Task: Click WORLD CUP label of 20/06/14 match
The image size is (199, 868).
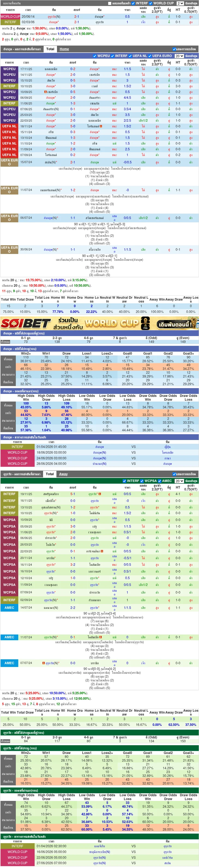Action: click(x=10, y=17)
